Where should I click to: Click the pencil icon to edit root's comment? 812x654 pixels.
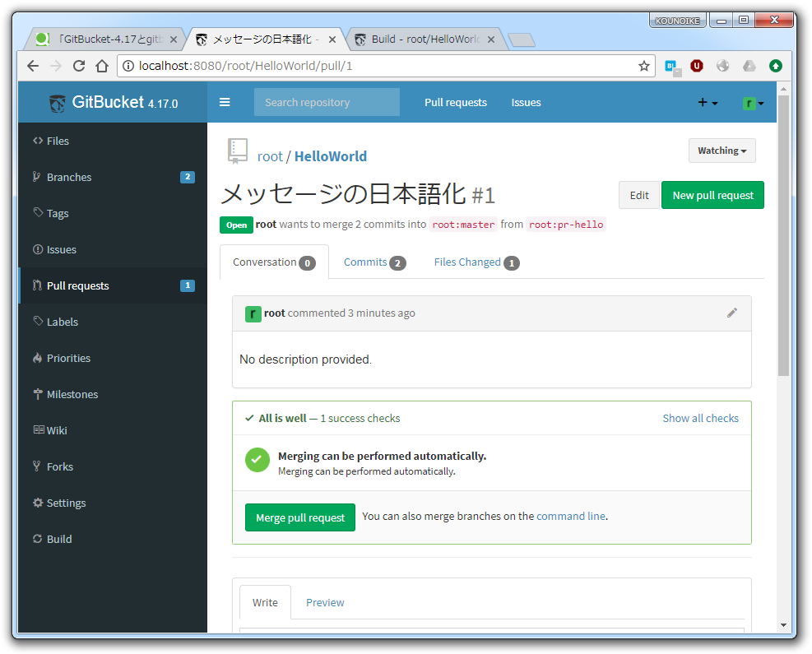(732, 313)
